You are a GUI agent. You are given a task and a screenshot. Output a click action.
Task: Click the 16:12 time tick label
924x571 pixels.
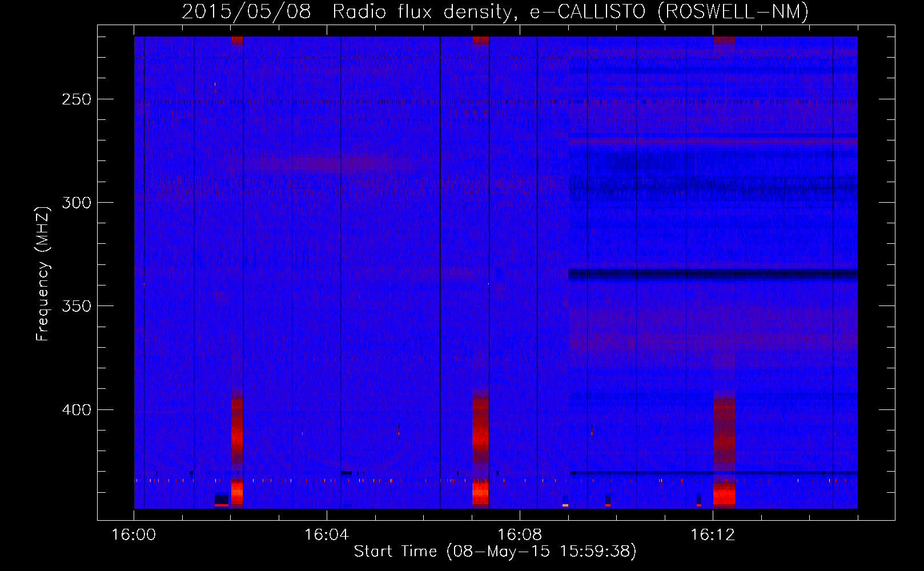(713, 535)
